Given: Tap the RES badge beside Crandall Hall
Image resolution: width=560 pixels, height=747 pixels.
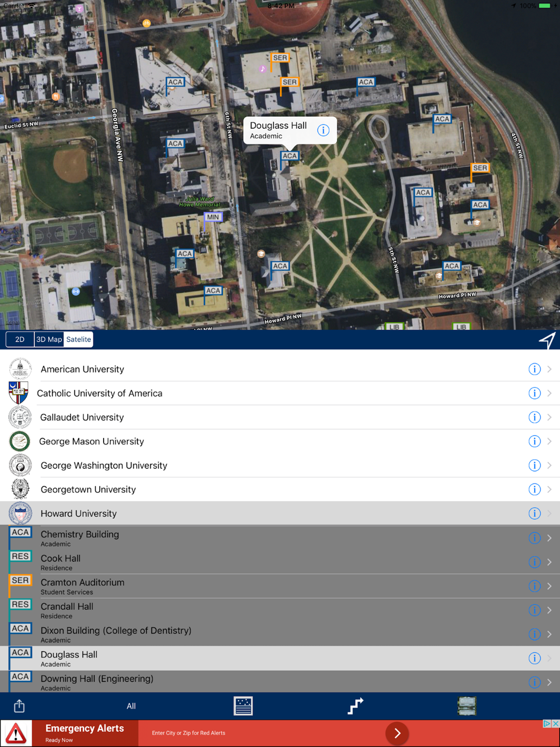Looking at the screenshot, I should point(20,605).
